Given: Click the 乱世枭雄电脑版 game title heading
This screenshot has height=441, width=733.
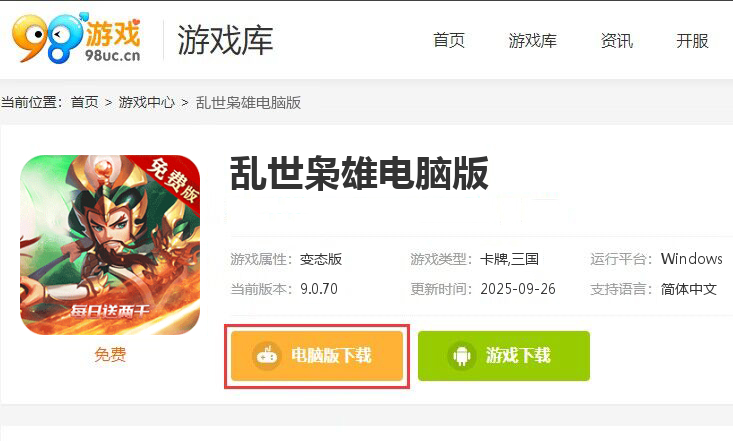Looking at the screenshot, I should tap(359, 174).
